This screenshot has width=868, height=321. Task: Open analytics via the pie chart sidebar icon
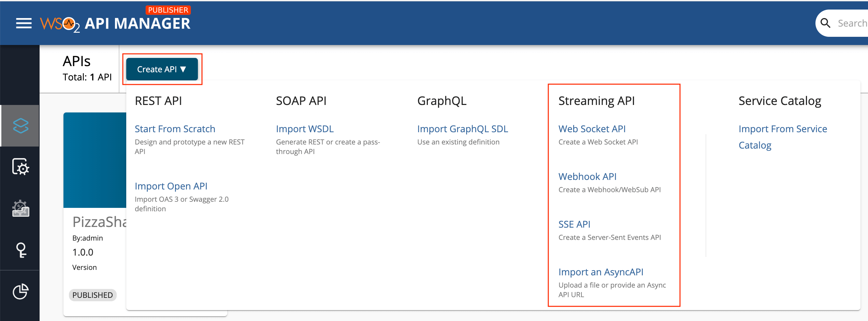(20, 292)
